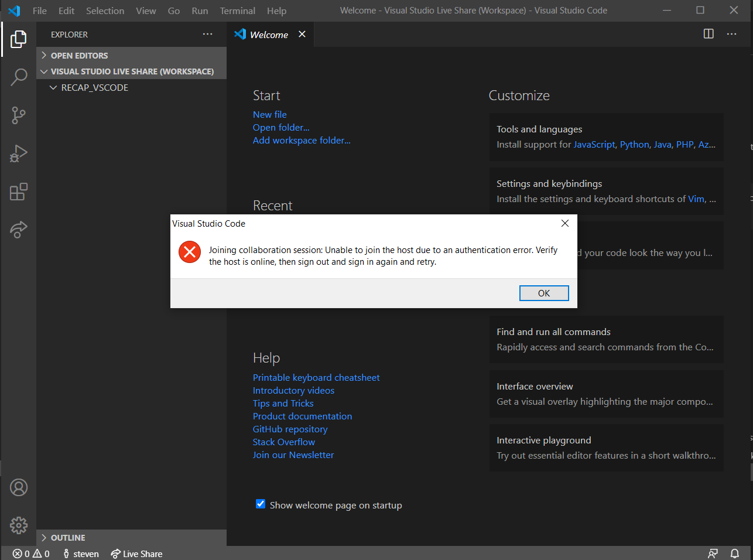The width and height of the screenshot is (753, 560).
Task: Install Python language support link
Action: click(635, 144)
